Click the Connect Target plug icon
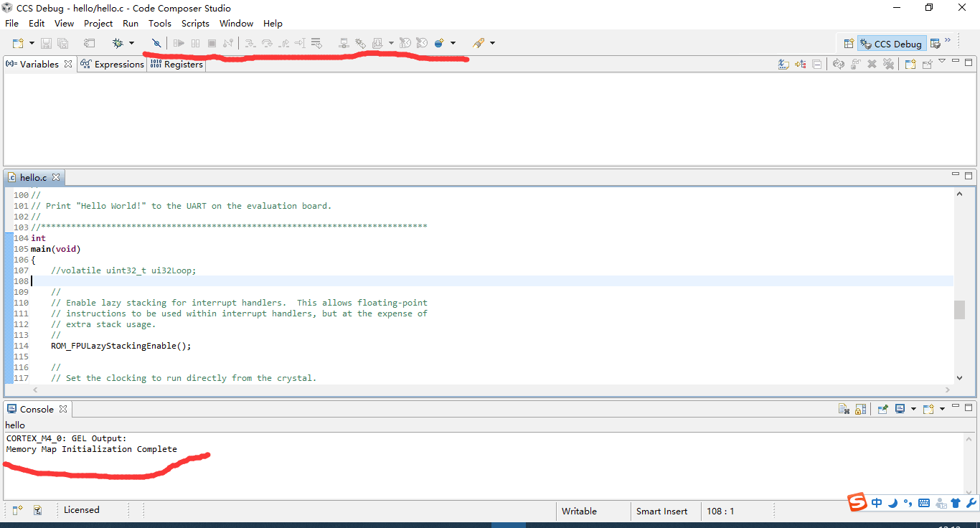Screen dimensions: 980x528 [156, 44]
